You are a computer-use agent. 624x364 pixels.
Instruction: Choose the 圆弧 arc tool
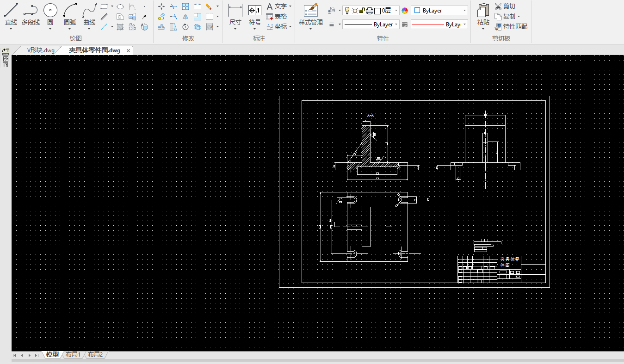pyautogui.click(x=70, y=15)
